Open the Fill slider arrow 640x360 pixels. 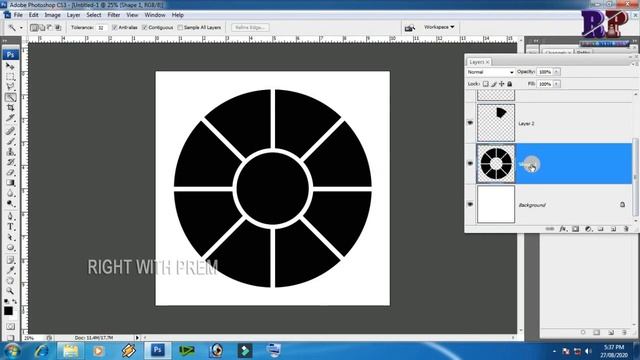pyautogui.click(x=557, y=84)
